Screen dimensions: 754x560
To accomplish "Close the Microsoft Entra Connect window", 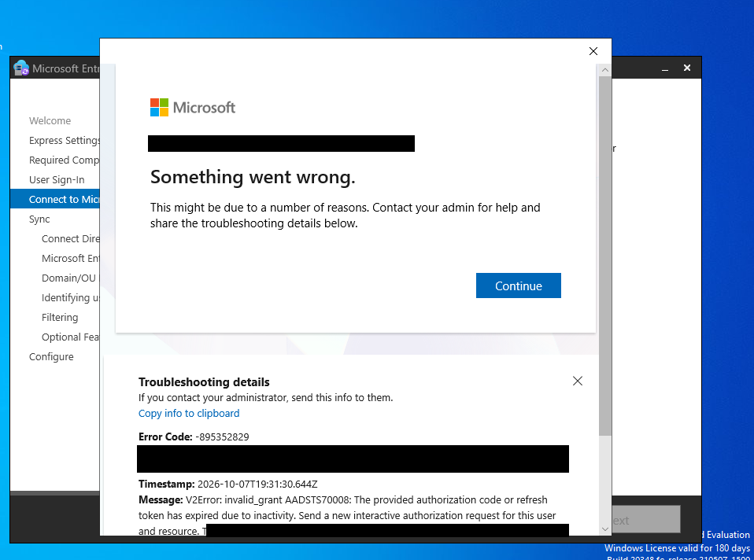I will pos(687,68).
